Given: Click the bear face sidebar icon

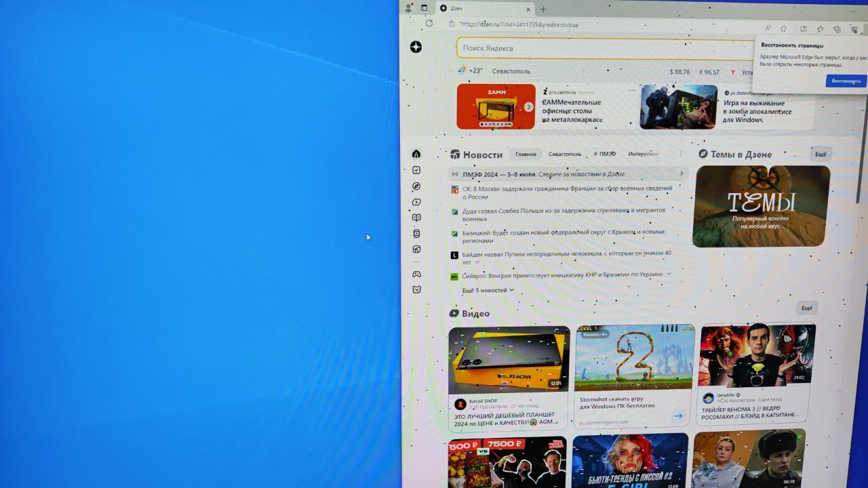Looking at the screenshot, I should pyautogui.click(x=416, y=289).
